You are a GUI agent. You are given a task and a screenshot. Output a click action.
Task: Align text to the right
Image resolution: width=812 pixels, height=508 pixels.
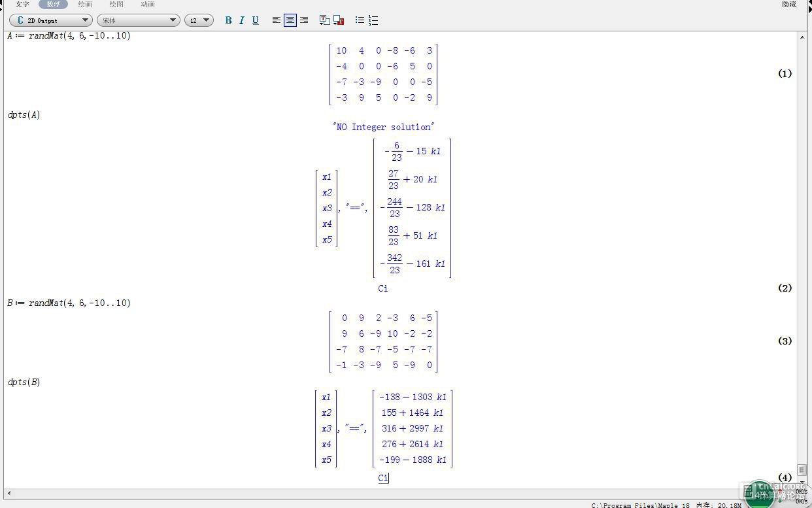(304, 20)
